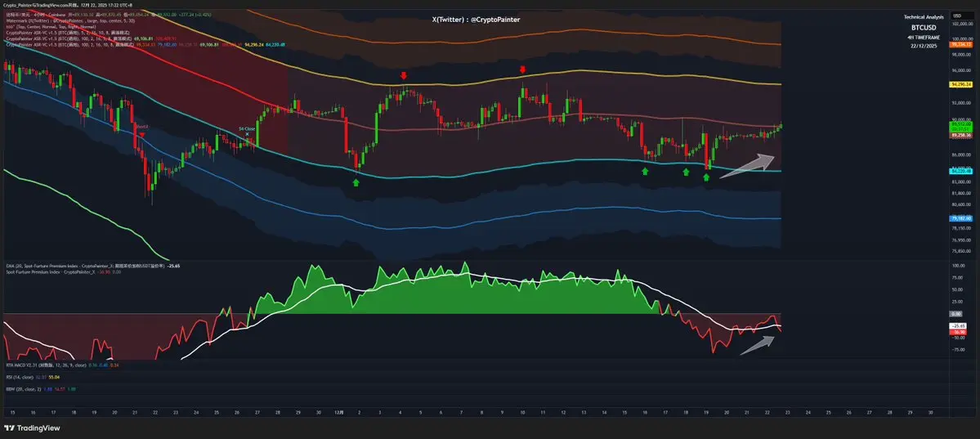
Task: Click the 4H TIMEFRAME text label
Action: tap(923, 38)
